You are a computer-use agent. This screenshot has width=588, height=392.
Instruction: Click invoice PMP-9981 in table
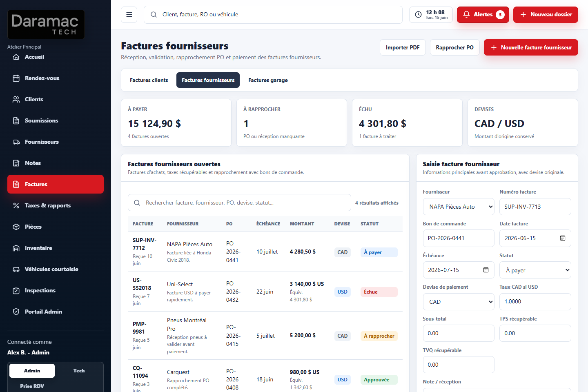click(139, 327)
